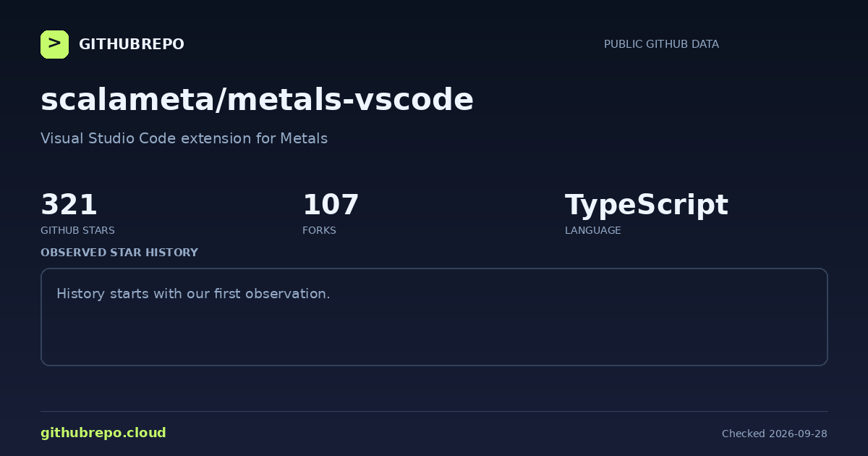Click the GITHUBREPO brand name
The image size is (868, 456).
click(x=132, y=44)
